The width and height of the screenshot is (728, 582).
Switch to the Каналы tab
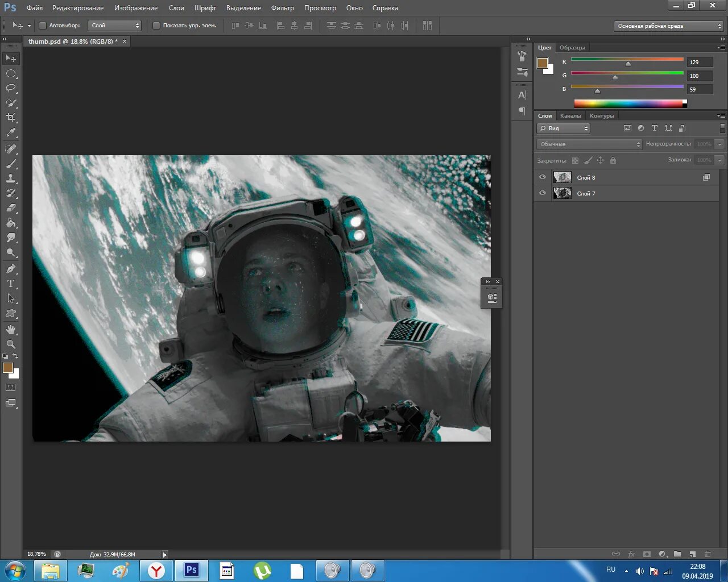(570, 116)
